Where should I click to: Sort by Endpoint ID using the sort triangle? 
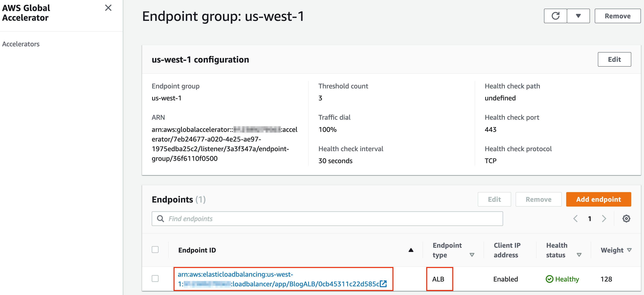(411, 250)
